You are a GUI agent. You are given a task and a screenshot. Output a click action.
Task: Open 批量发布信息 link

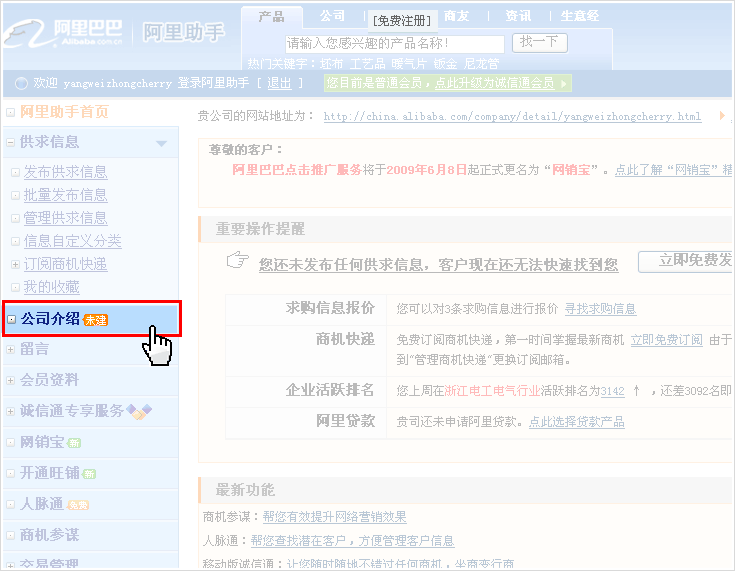pyautogui.click(x=65, y=195)
